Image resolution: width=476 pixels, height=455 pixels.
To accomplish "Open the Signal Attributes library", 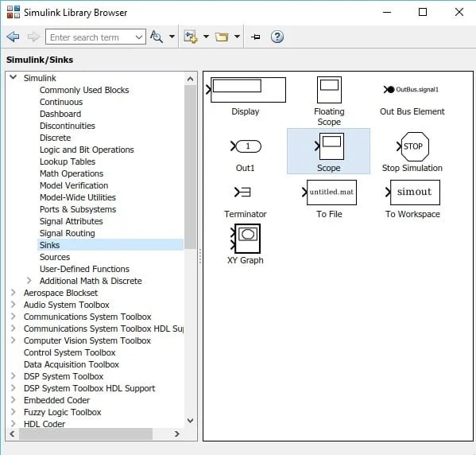I will pyautogui.click(x=71, y=221).
